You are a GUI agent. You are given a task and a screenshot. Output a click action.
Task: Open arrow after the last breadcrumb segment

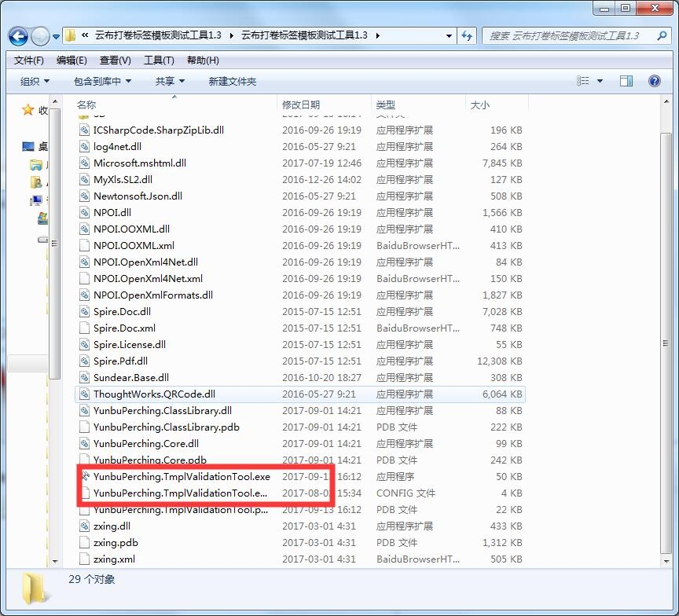click(x=377, y=36)
